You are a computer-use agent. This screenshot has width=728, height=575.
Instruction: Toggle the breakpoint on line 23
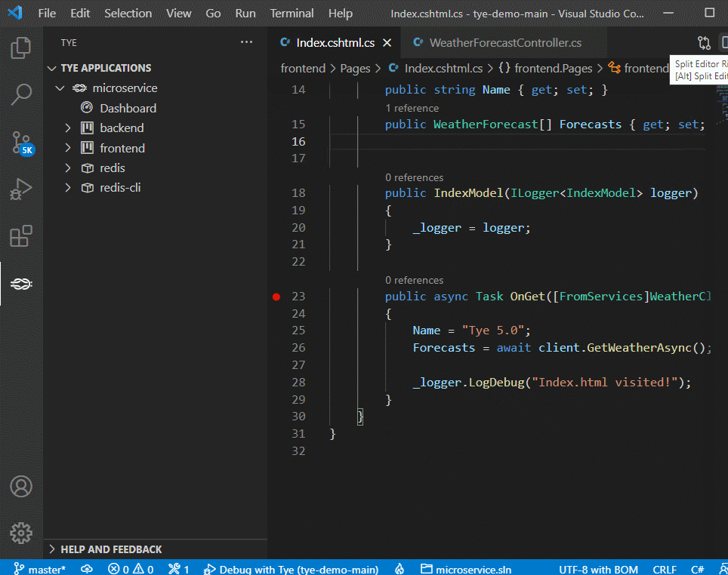[276, 297]
